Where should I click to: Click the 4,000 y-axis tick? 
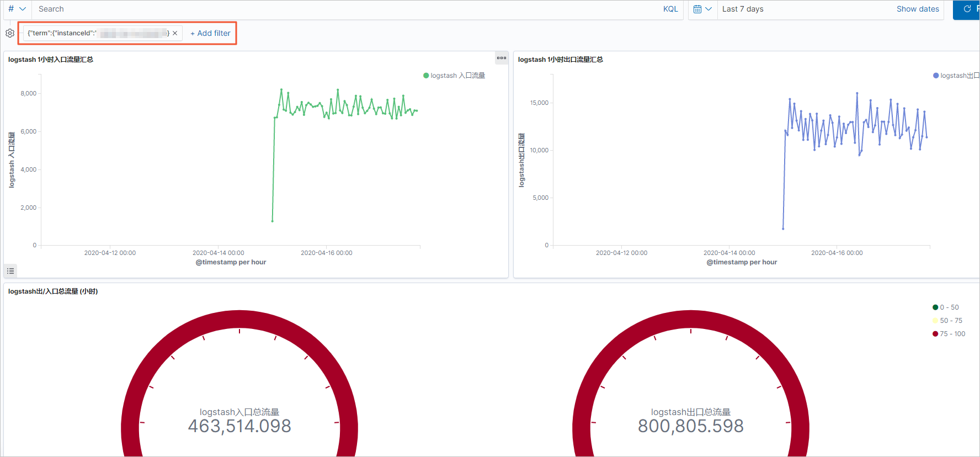click(29, 169)
